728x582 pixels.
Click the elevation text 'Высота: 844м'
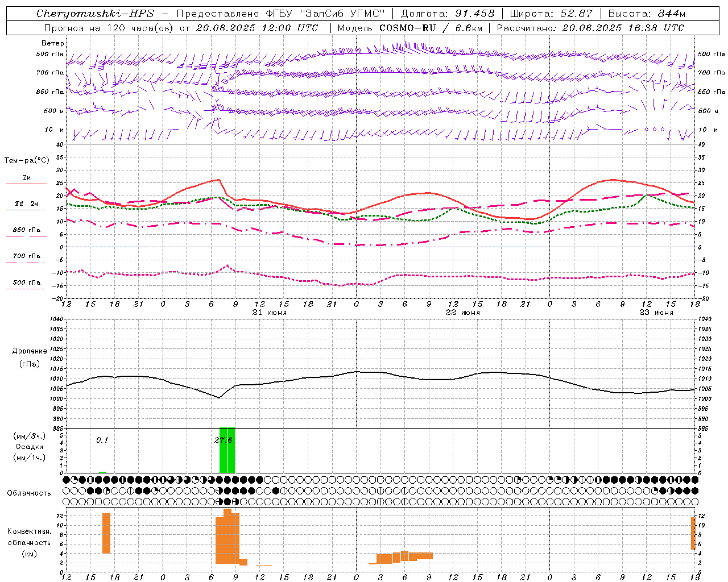point(647,14)
